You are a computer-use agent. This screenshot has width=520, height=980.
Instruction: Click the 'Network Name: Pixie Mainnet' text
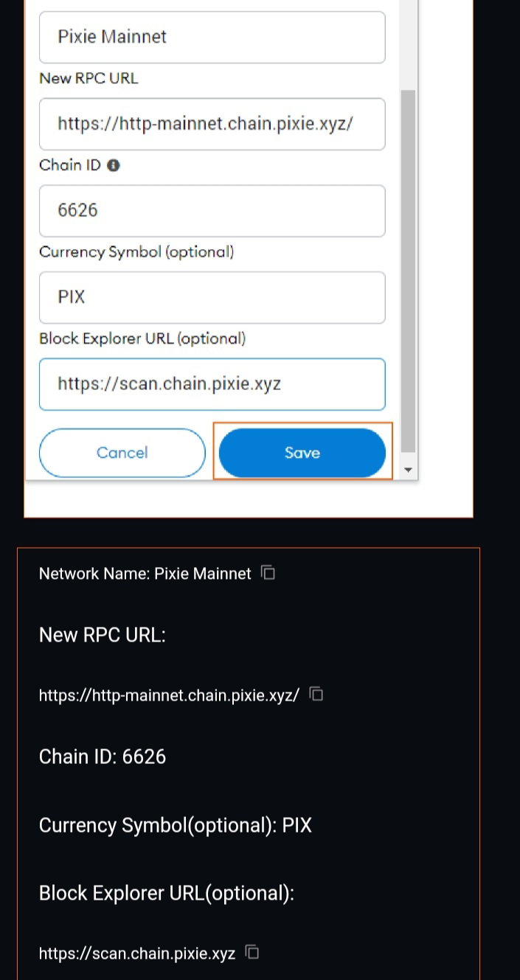pos(145,574)
